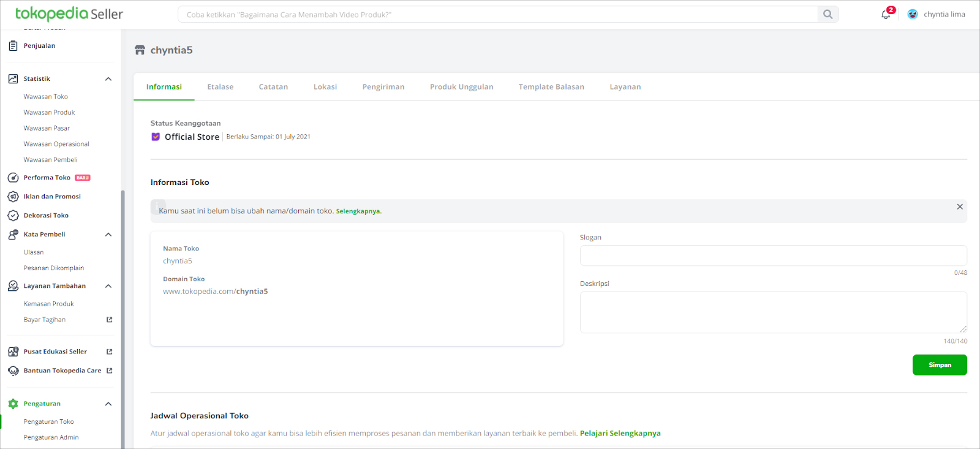Image resolution: width=980 pixels, height=449 pixels.
Task: Select the Template Balasan tab
Action: 551,87
